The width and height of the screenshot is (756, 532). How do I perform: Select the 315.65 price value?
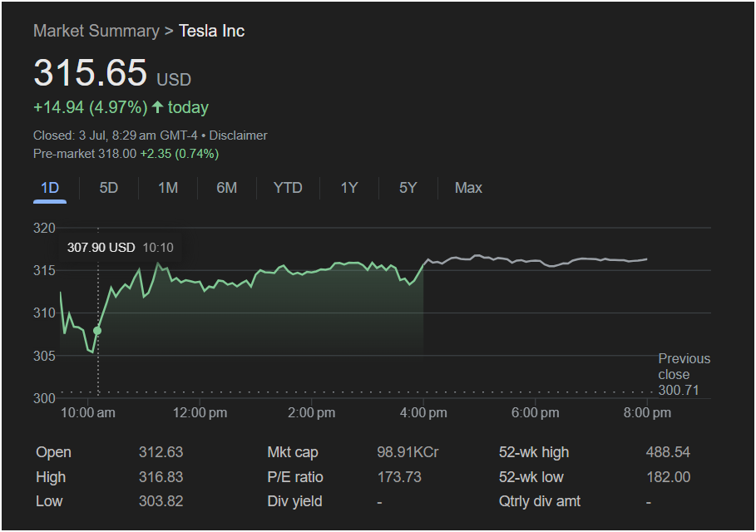coord(90,73)
